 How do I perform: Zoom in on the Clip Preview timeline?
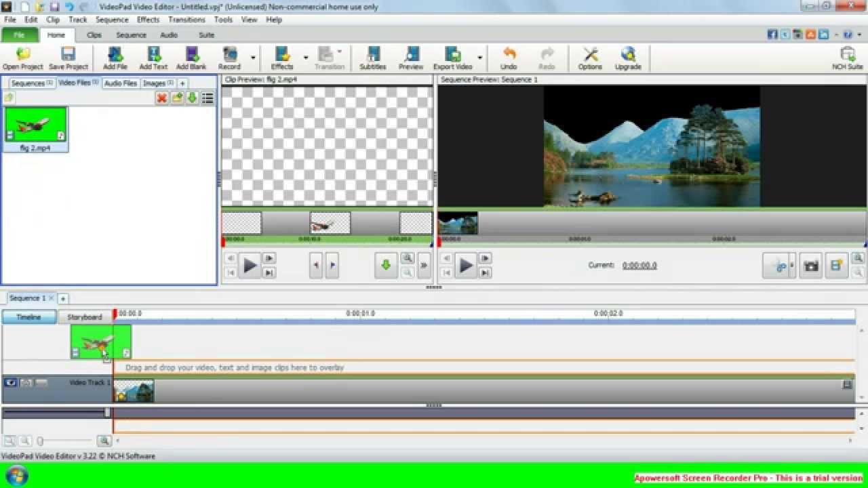(x=408, y=258)
